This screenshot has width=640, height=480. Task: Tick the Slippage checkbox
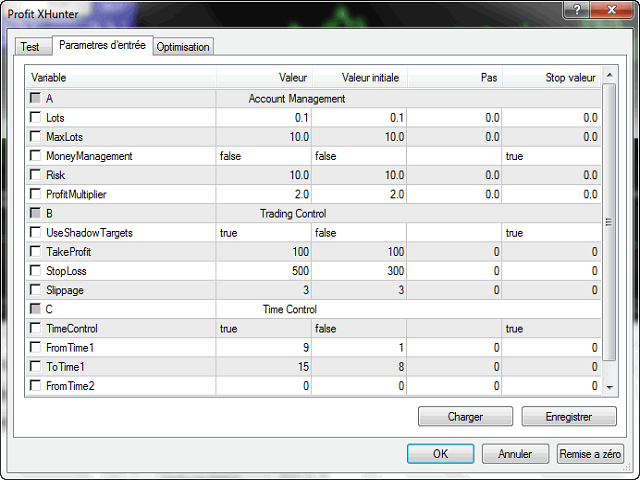[36, 290]
